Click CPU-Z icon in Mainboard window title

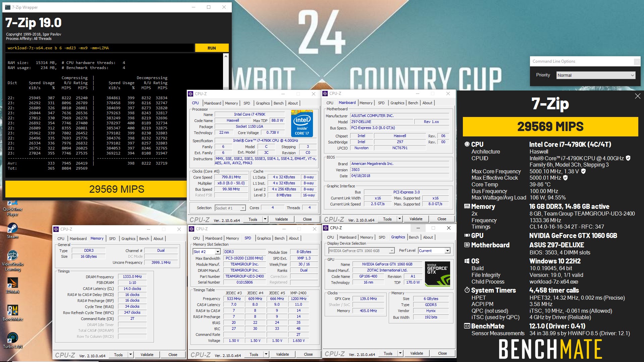coord(325,94)
